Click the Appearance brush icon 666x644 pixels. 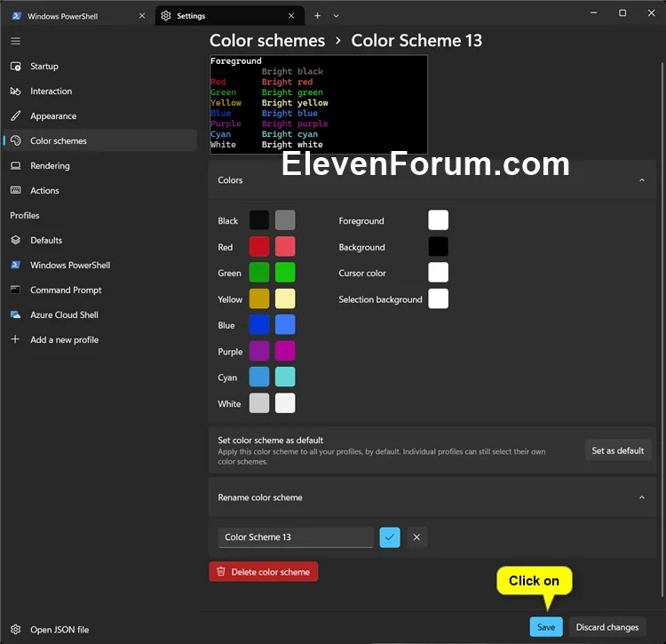click(x=16, y=116)
